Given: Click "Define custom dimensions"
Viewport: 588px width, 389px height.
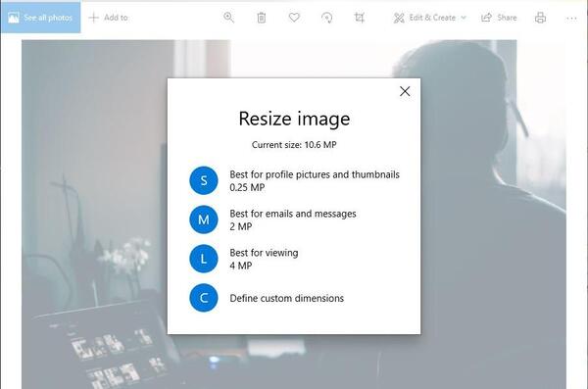Looking at the screenshot, I should [287, 298].
